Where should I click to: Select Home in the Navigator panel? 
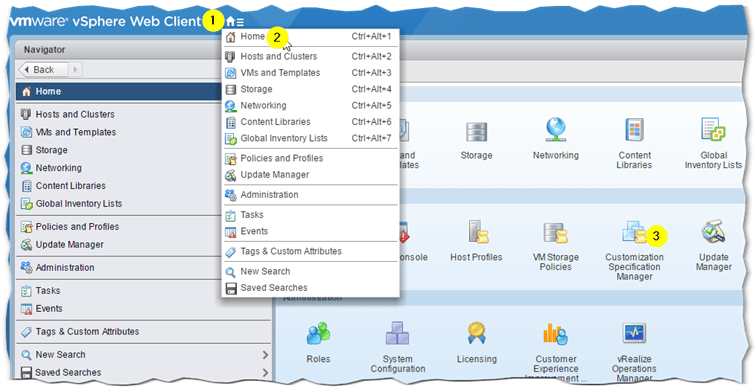(x=119, y=92)
